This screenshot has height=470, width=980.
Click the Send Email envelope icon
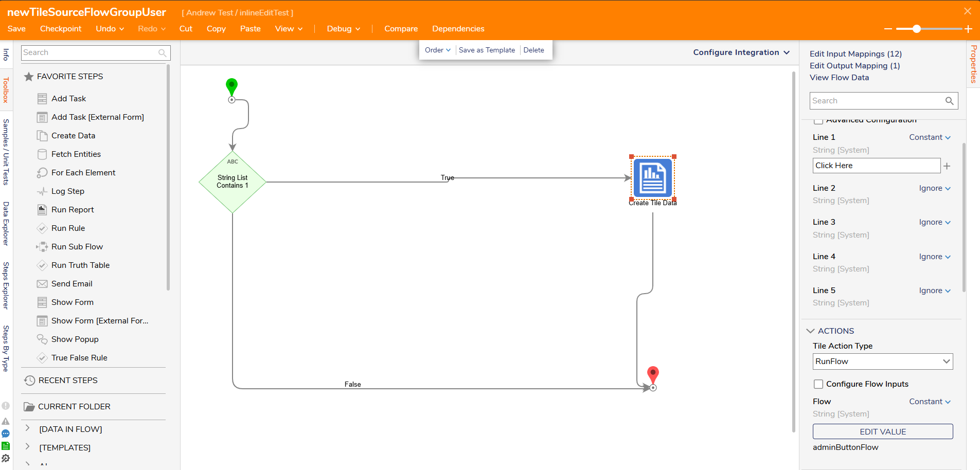(x=42, y=284)
